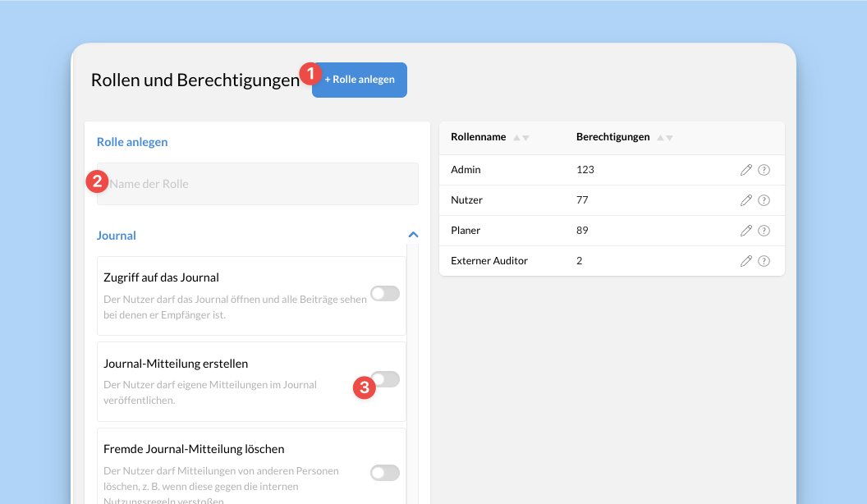
Task: Select the 'Admin' role name
Action: (466, 170)
